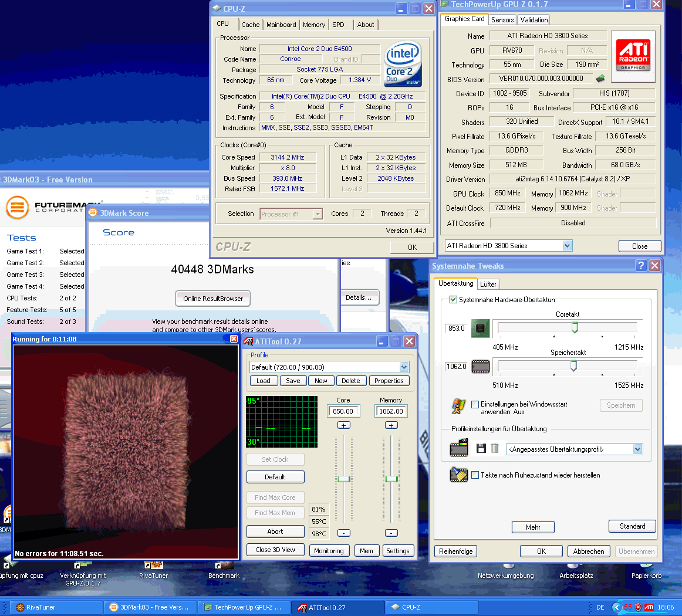Click the trash can delete profile icon
This screenshot has width=682, height=616.
click(495, 449)
